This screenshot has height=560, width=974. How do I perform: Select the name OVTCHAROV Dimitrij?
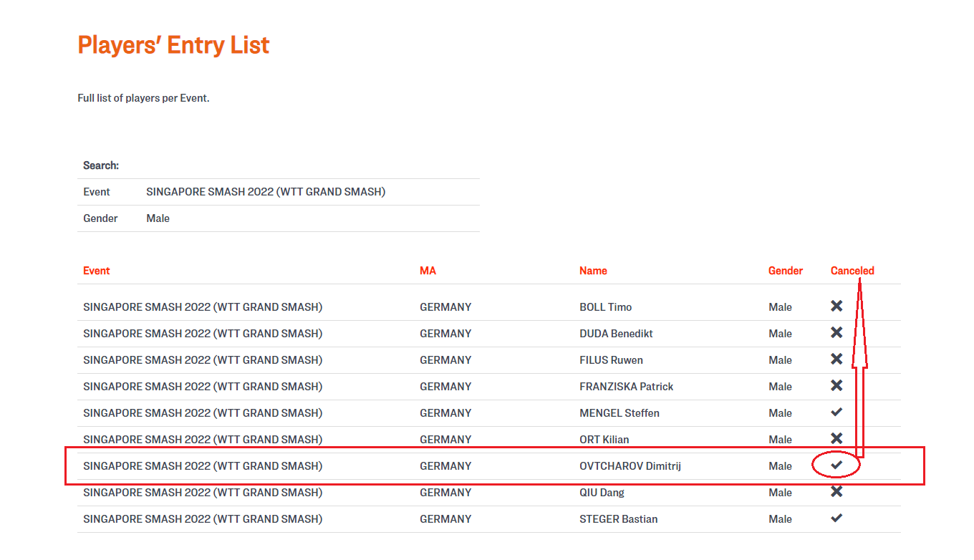point(630,466)
